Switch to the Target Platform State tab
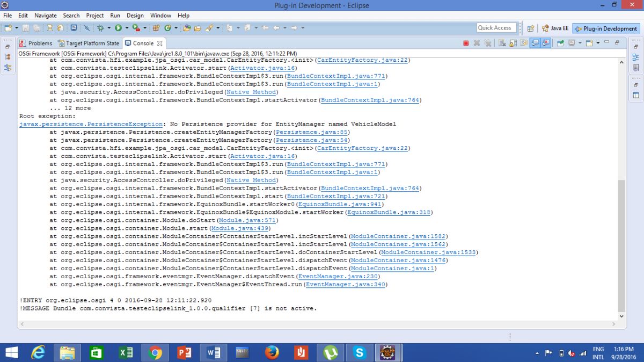This screenshot has width=644, height=362. click(89, 43)
